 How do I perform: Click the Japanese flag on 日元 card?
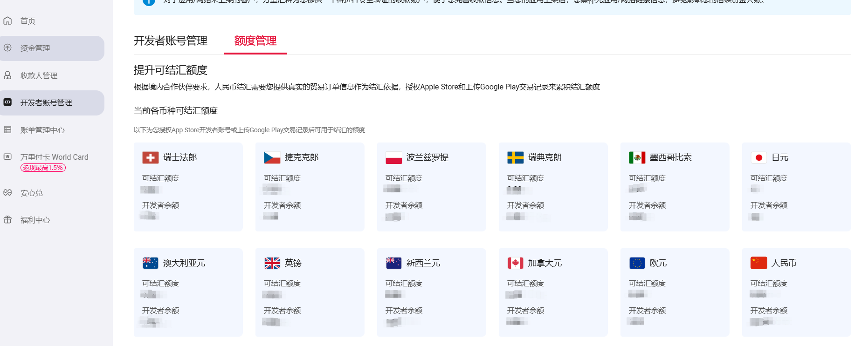point(758,158)
